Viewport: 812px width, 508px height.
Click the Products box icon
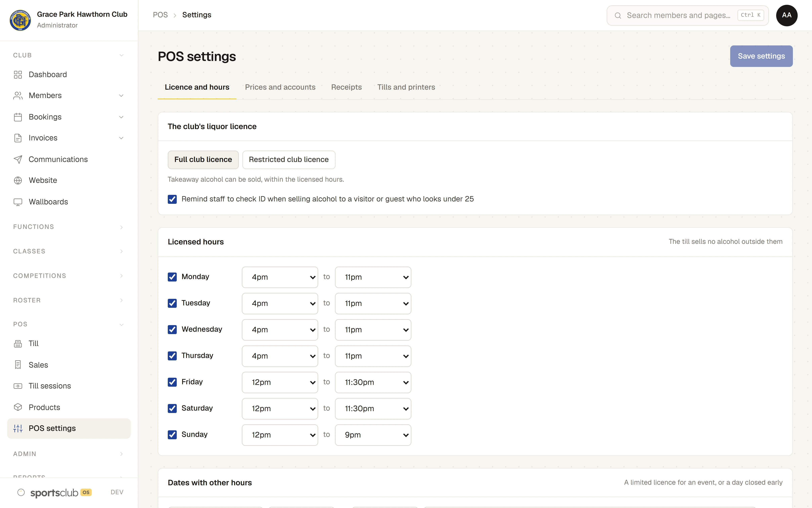18,407
